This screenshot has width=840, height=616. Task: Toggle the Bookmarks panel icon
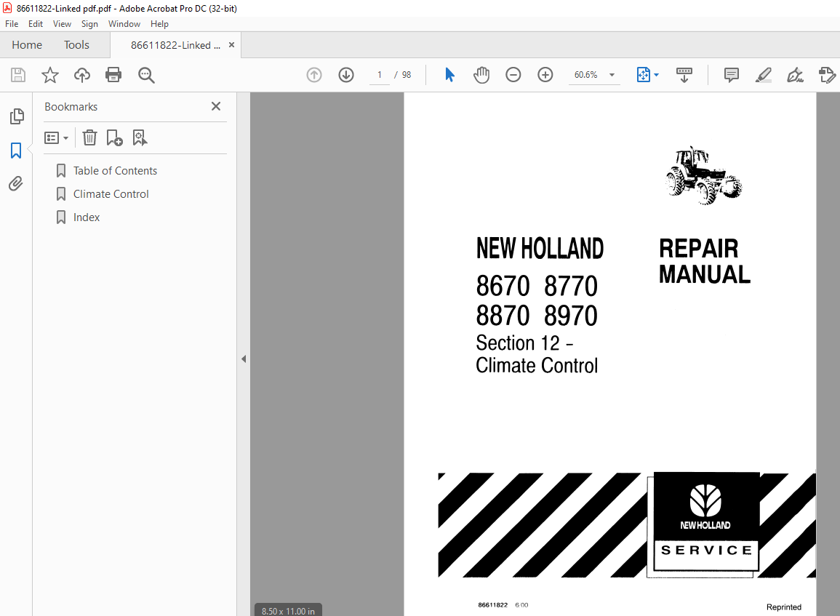pyautogui.click(x=16, y=151)
